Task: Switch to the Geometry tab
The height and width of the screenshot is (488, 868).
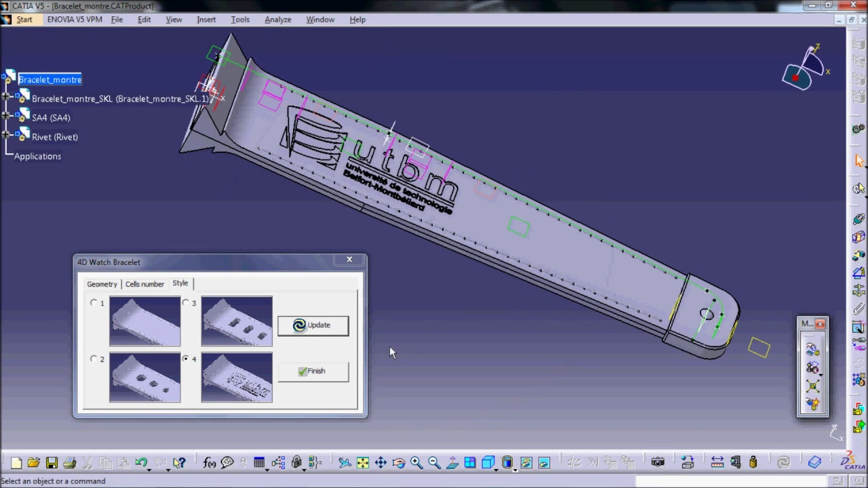Action: click(102, 284)
